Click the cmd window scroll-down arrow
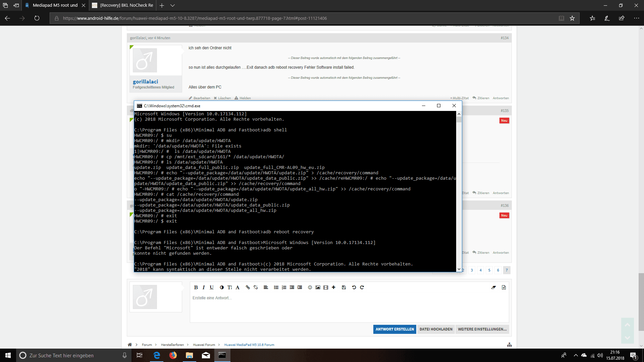Screen dimensions: 644x362 (x=459, y=269)
